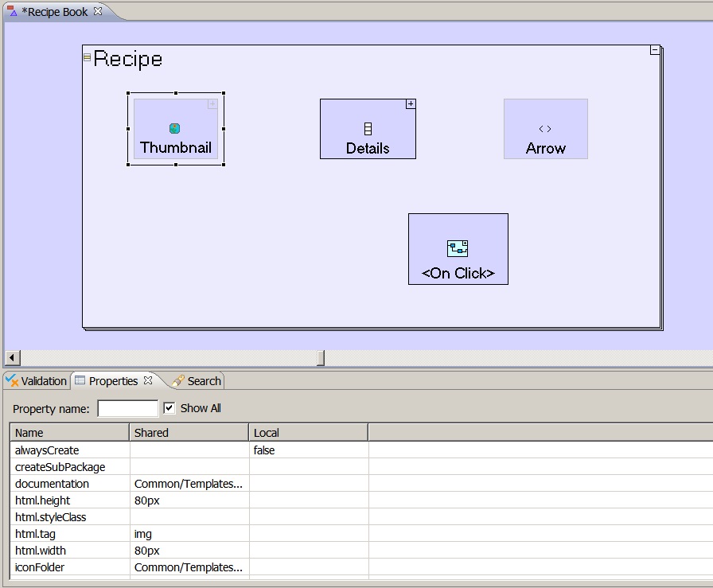Close the Properties view tab

[147, 380]
